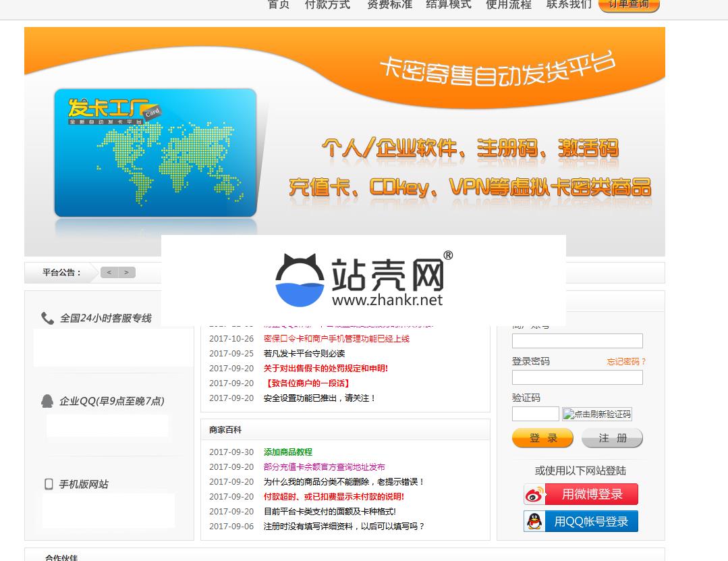Open 【致各位商户的一段话】 notice
The width and height of the screenshot is (728, 561).
pos(306,383)
